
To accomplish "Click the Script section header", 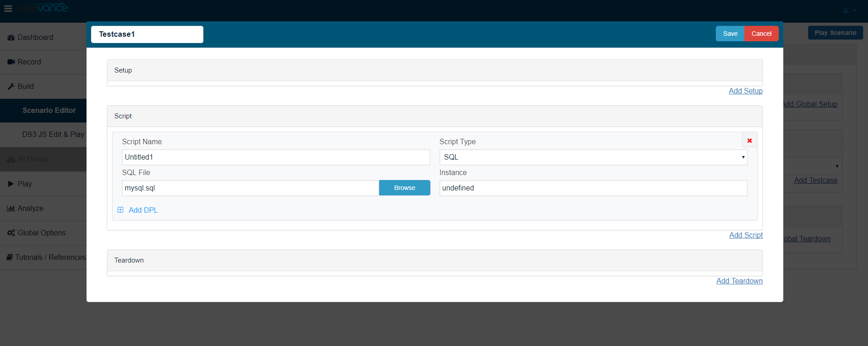I will coord(435,116).
